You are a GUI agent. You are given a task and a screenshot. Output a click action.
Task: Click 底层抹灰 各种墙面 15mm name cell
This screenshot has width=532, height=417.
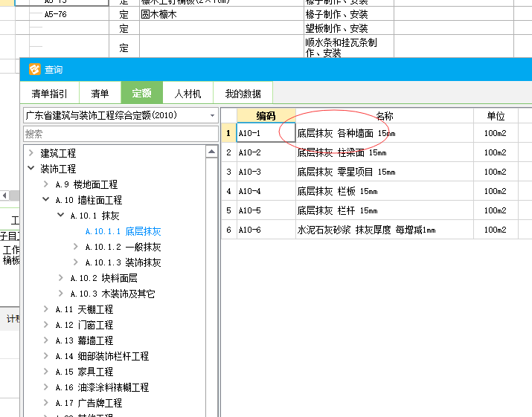(x=385, y=133)
